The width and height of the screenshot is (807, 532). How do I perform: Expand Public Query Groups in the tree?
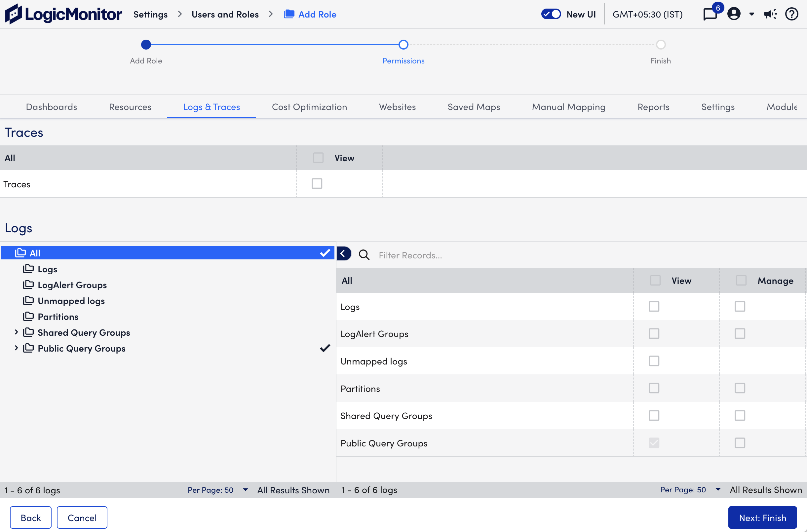(x=16, y=348)
